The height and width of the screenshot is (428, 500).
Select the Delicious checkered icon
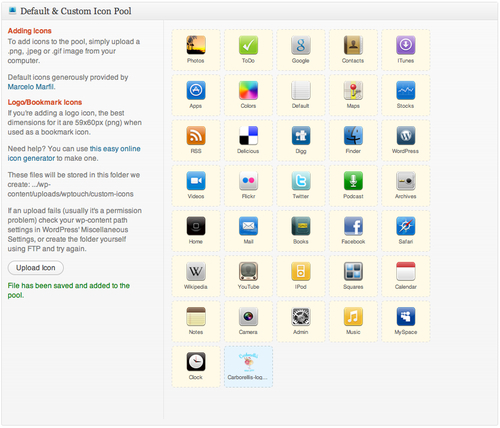click(x=248, y=136)
